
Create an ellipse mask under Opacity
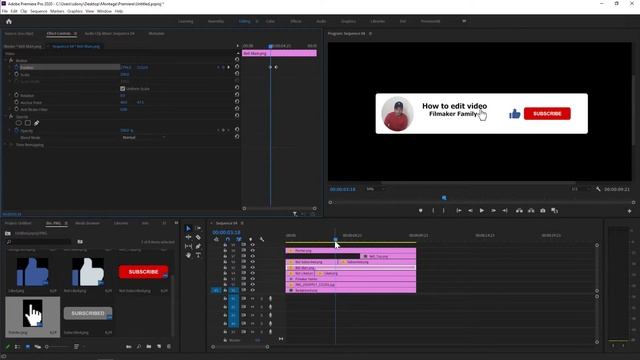(x=19, y=123)
